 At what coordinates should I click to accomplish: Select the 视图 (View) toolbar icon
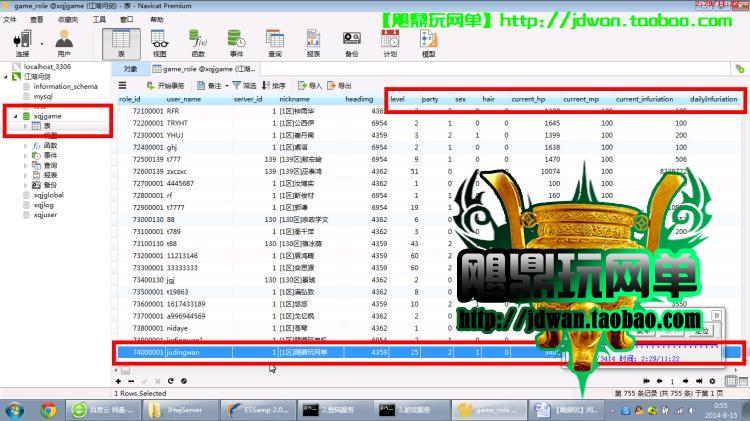[159, 41]
